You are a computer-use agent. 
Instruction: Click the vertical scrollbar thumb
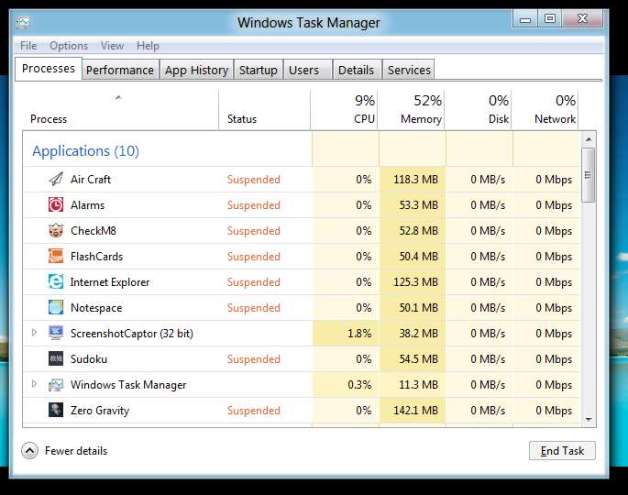(588, 175)
